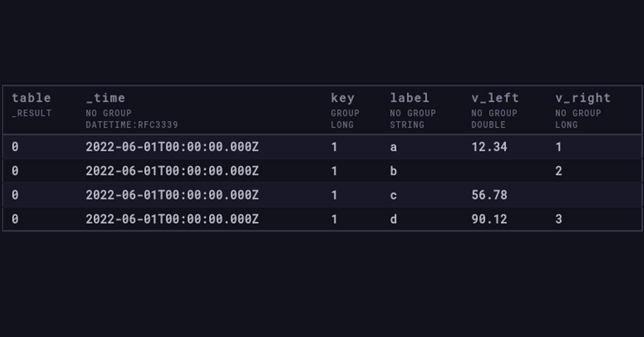The image size is (644, 337).
Task: Select the "v_left" column header
Action: [494, 98]
